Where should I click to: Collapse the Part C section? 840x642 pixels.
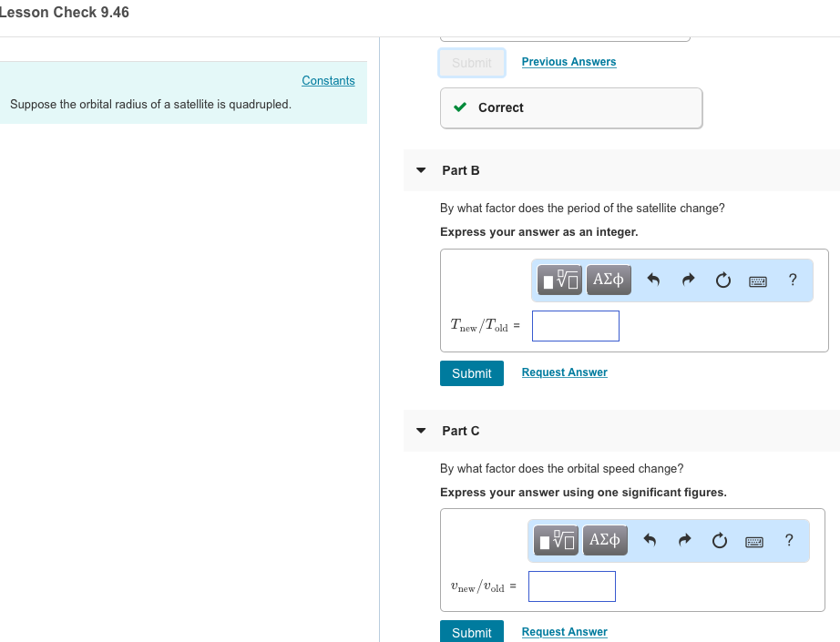[x=420, y=430]
